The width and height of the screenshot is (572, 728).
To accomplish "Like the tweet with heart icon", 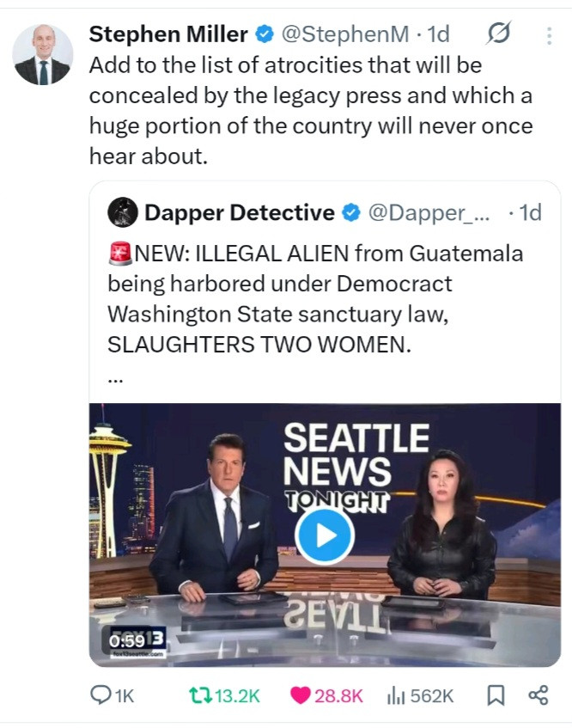I will (301, 695).
